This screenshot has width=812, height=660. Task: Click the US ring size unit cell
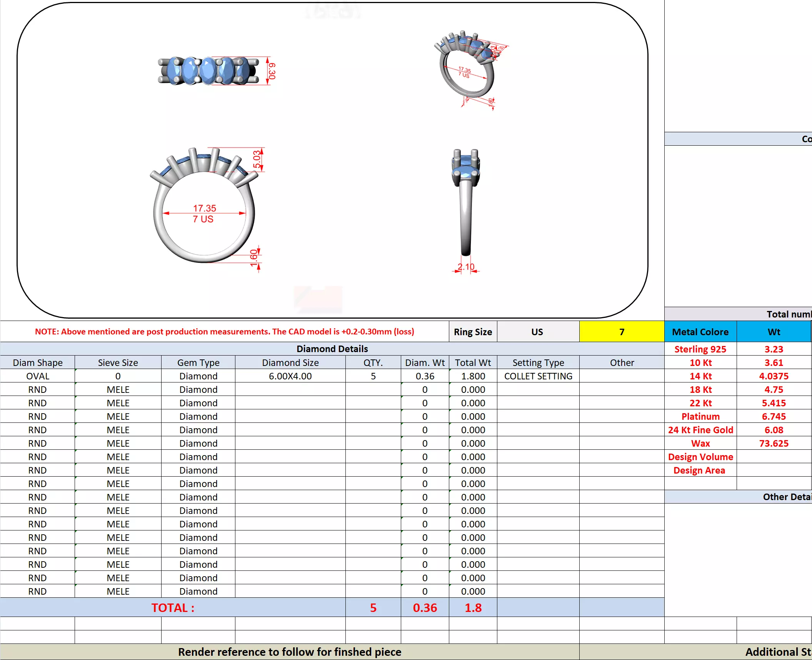(537, 332)
